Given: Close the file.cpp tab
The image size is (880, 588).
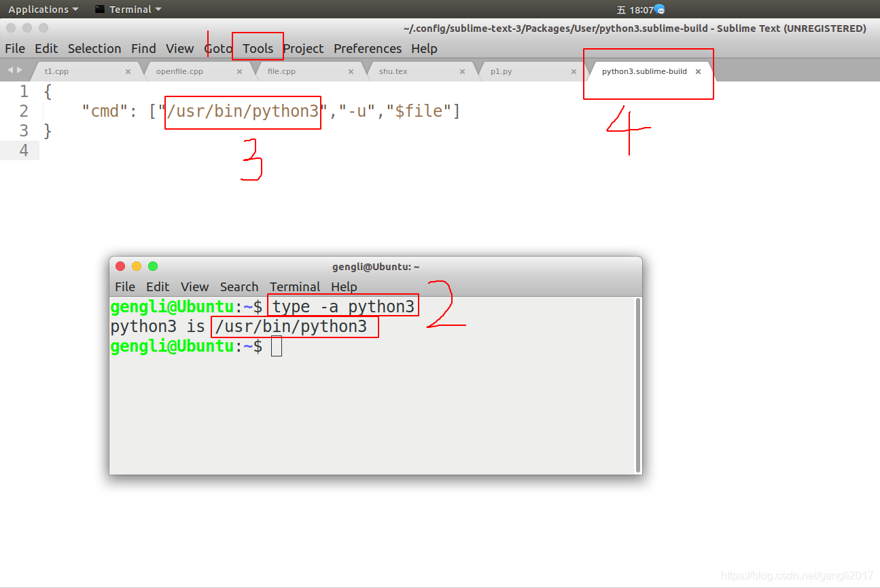Looking at the screenshot, I should click(351, 71).
